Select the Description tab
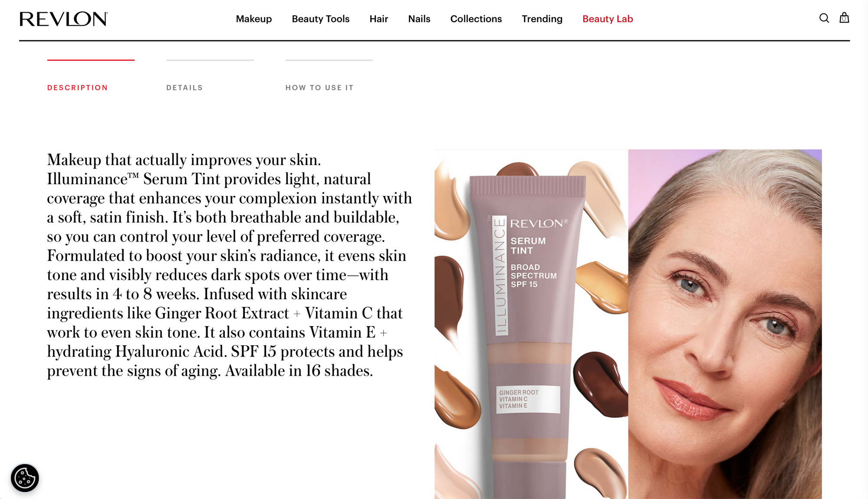868x499 pixels. click(78, 88)
